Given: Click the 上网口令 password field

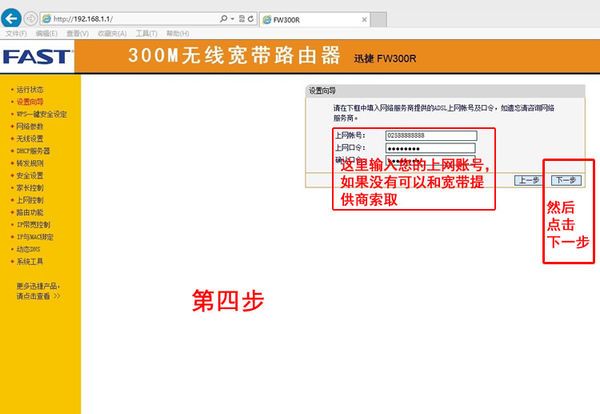Looking at the screenshot, I should [x=430, y=148].
